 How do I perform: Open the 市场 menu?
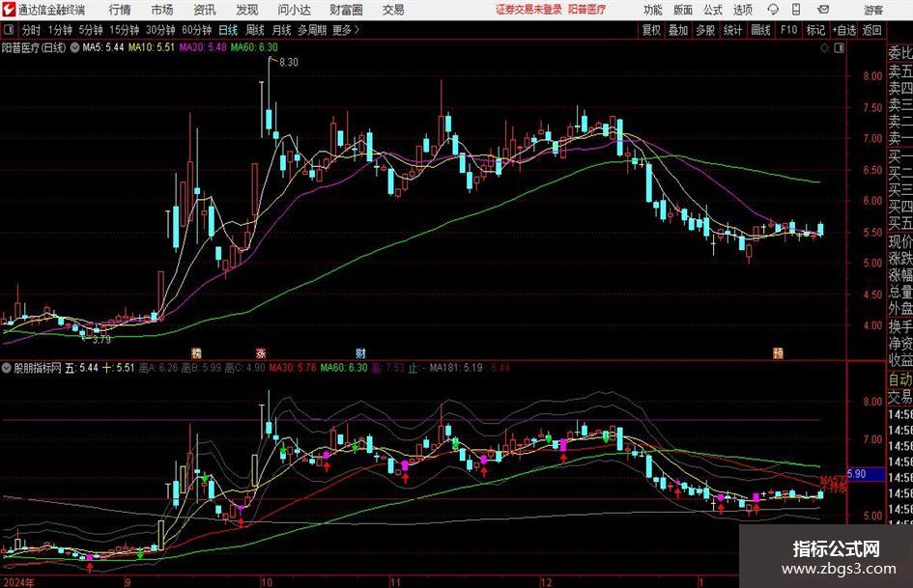pos(162,10)
